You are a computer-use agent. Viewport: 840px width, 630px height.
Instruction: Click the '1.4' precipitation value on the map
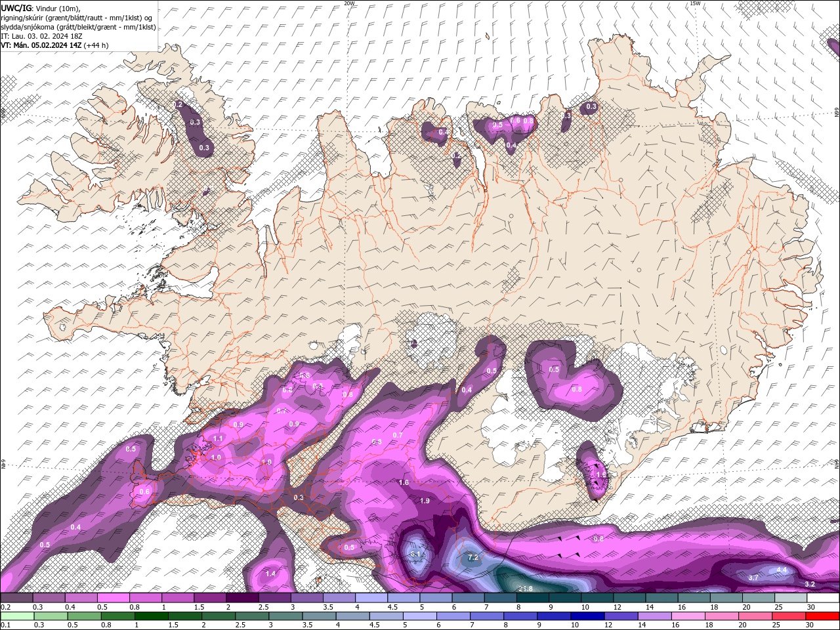(270, 573)
